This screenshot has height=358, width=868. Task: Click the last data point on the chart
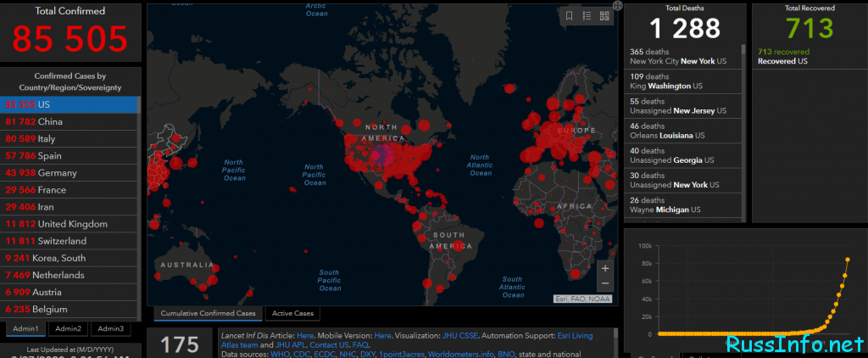point(848,260)
